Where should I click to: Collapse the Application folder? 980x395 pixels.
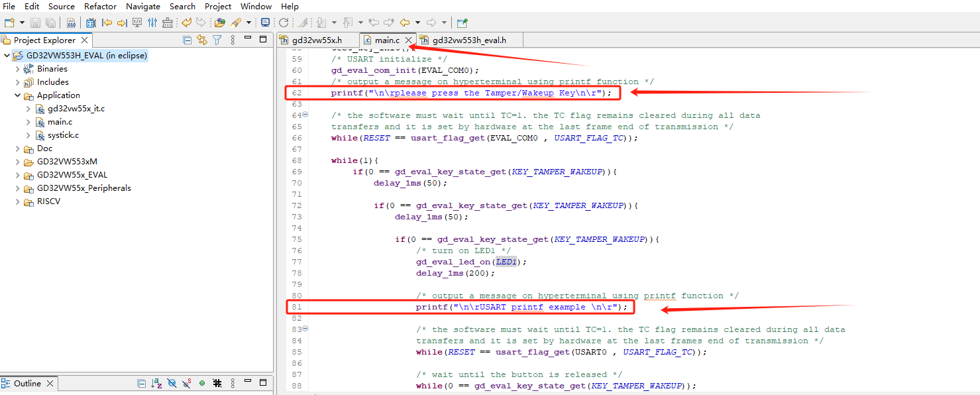pos(18,95)
